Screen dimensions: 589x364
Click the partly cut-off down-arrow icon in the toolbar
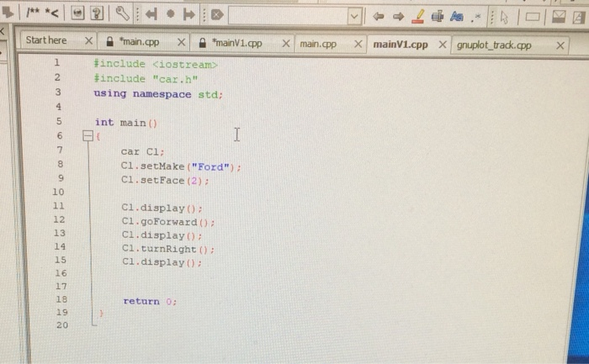click(7, 13)
